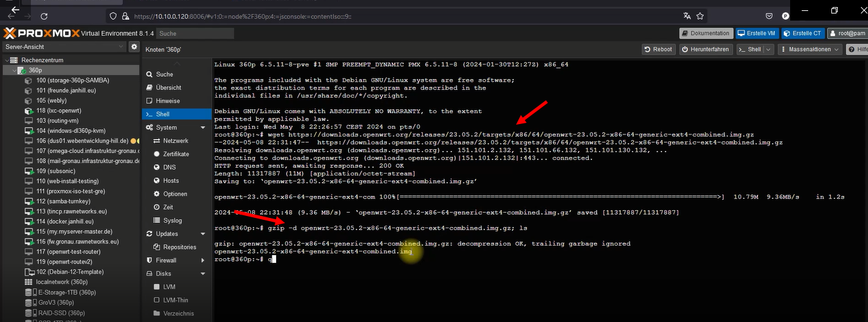868x322 pixels.
Task: Collapse the Disks section arrow
Action: (203, 274)
